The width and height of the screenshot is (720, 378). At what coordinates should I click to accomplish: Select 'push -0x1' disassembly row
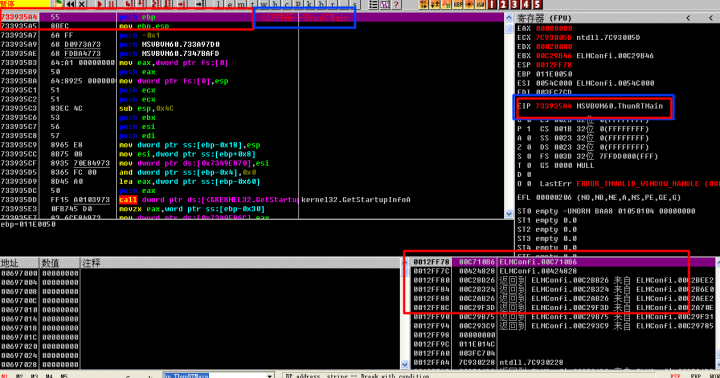[x=252, y=35]
